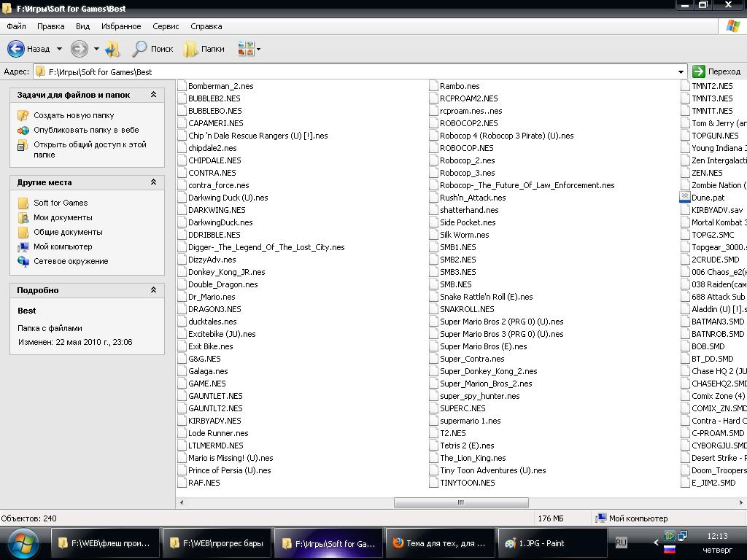Click the Создать новую папку icon
Viewport: 747px width, 560px height.
(23, 115)
